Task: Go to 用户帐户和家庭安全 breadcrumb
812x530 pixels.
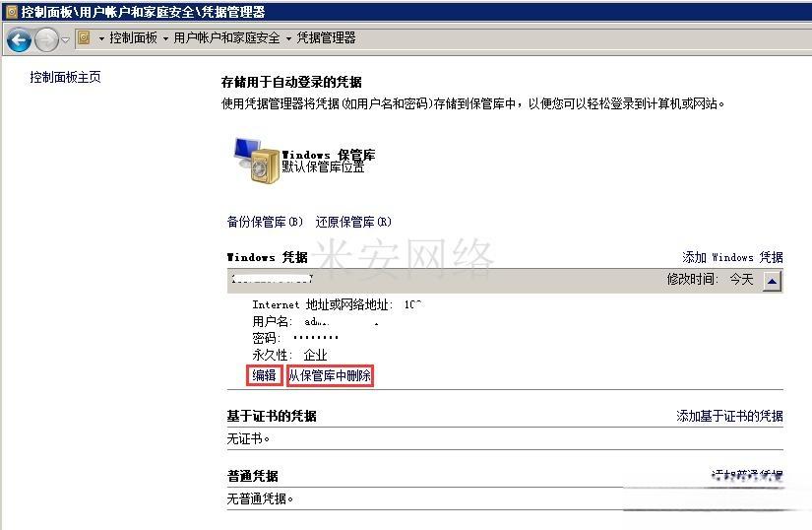Action: tap(226, 37)
